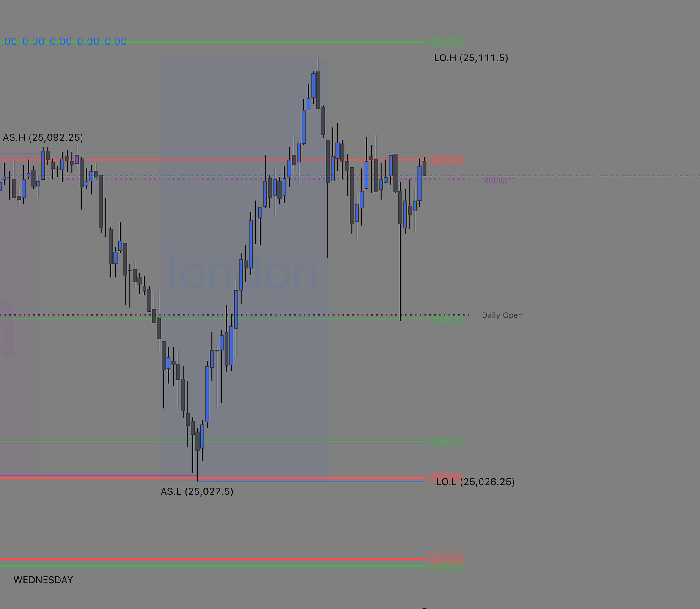Screen dimensions: 700x609
Task: Click the red 25091.00 price tag
Action: point(445,159)
